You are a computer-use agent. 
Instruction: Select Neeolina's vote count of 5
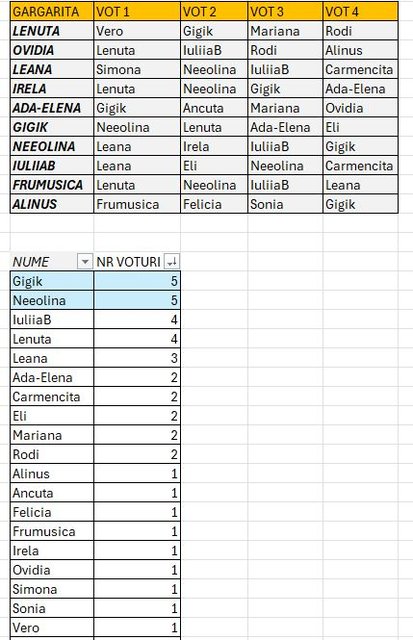point(137,300)
